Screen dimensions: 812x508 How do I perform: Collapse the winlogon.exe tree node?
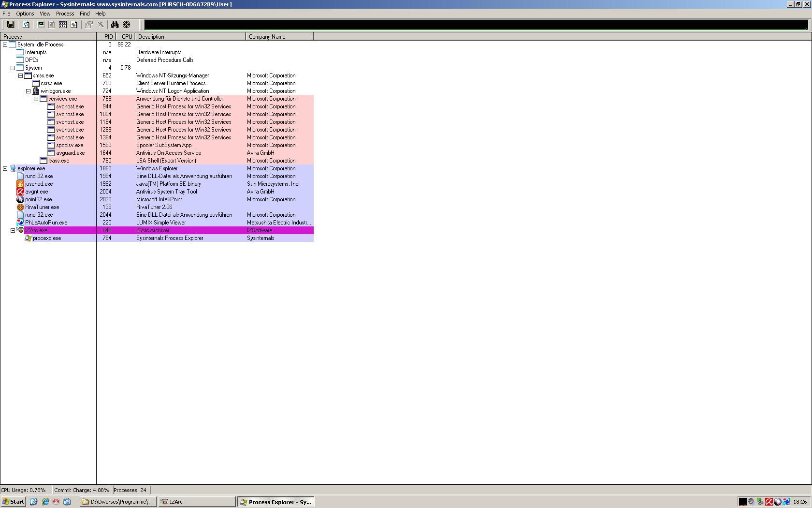(x=28, y=91)
